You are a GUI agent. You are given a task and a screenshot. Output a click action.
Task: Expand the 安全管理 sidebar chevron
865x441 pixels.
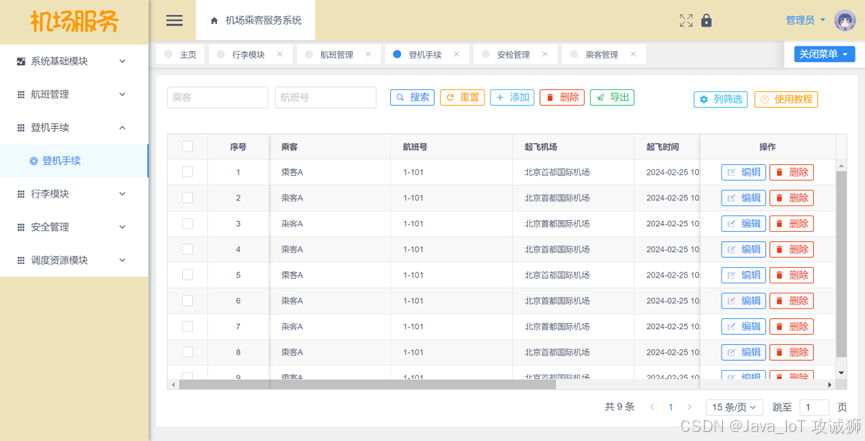(x=122, y=227)
